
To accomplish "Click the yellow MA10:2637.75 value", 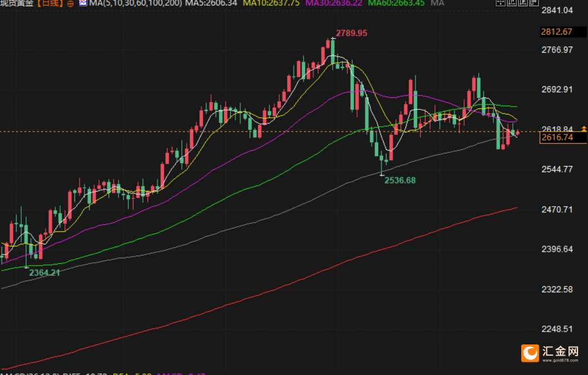I will click(271, 3).
